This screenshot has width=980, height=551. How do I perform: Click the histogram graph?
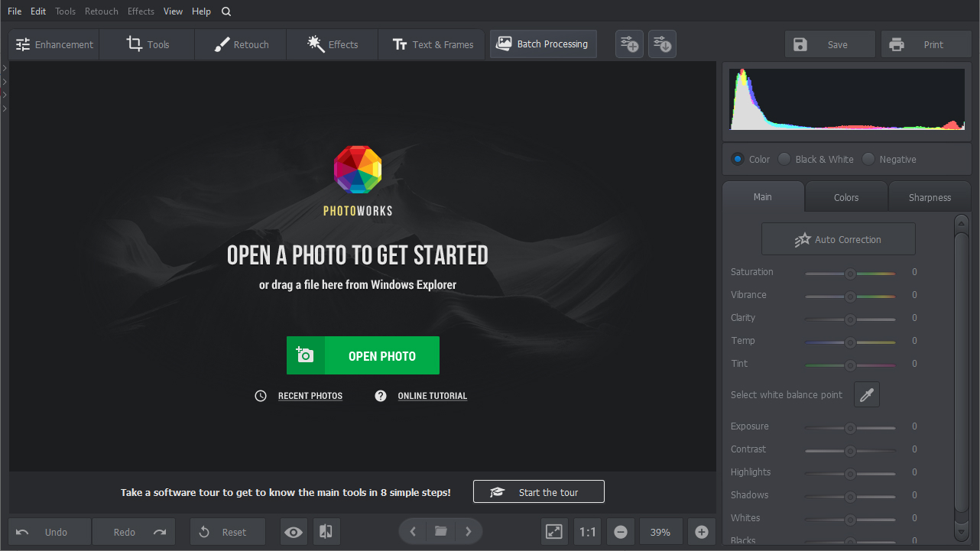tap(847, 99)
